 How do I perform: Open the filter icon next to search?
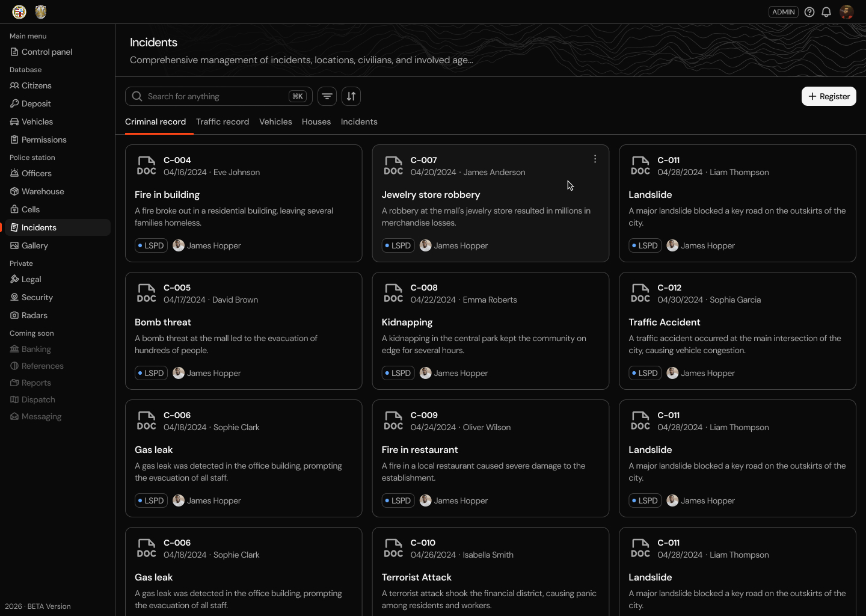click(327, 96)
